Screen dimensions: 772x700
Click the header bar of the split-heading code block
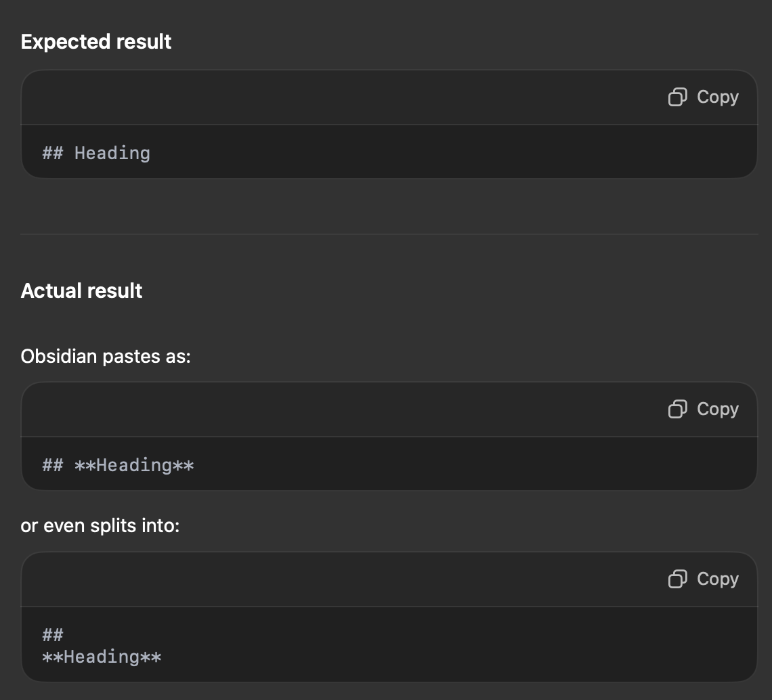coord(339,579)
